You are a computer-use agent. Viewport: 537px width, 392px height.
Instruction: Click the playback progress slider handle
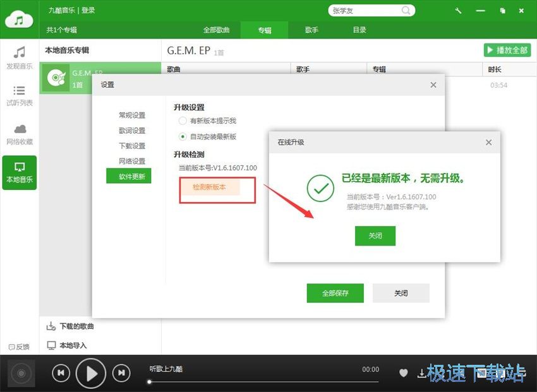click(149, 382)
